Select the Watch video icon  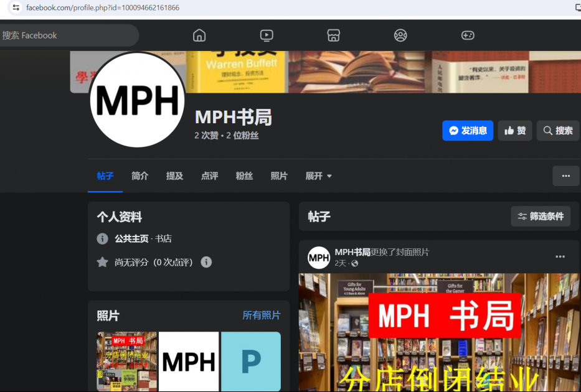click(266, 35)
